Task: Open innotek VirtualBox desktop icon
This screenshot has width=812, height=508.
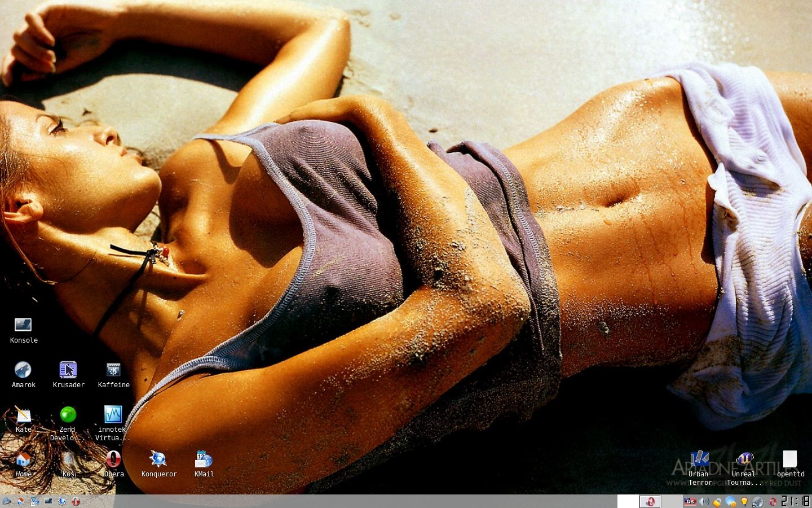Action: point(113,423)
